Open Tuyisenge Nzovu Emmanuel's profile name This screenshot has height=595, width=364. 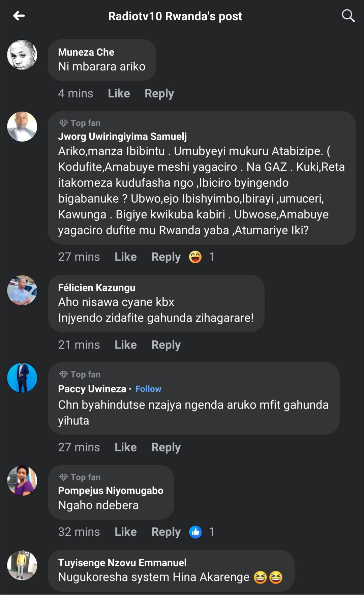tap(122, 563)
